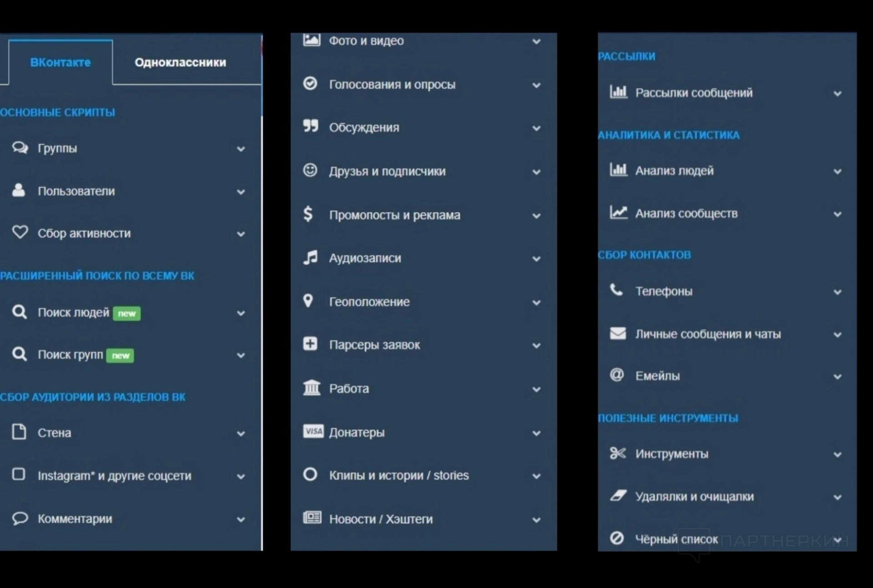The width and height of the screenshot is (873, 588).
Task: Open Клипы и истории / stories item
Action: (398, 475)
